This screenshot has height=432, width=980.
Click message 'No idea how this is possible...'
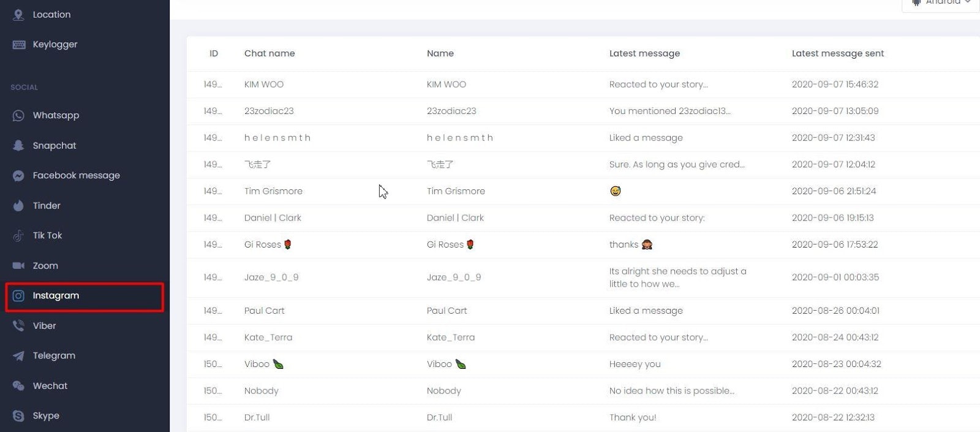point(672,391)
